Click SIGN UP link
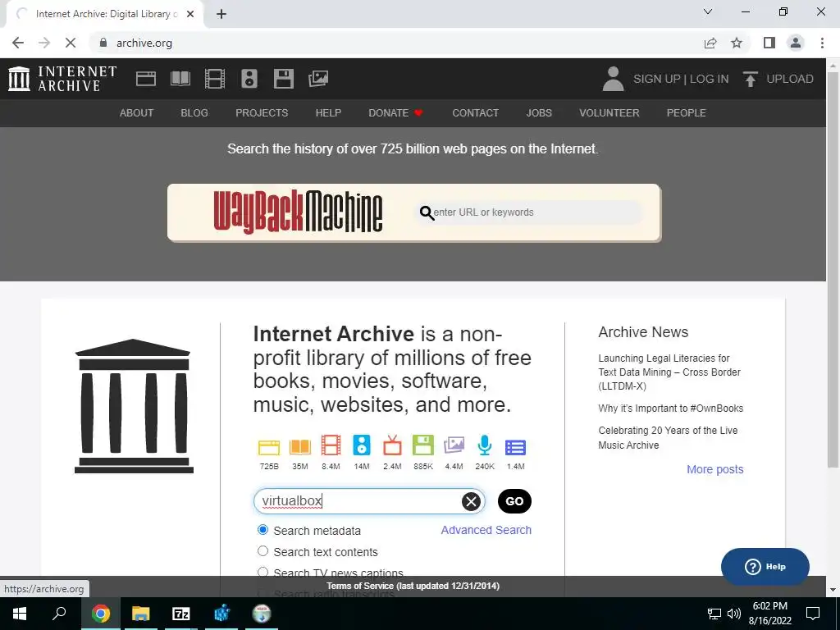 656,79
